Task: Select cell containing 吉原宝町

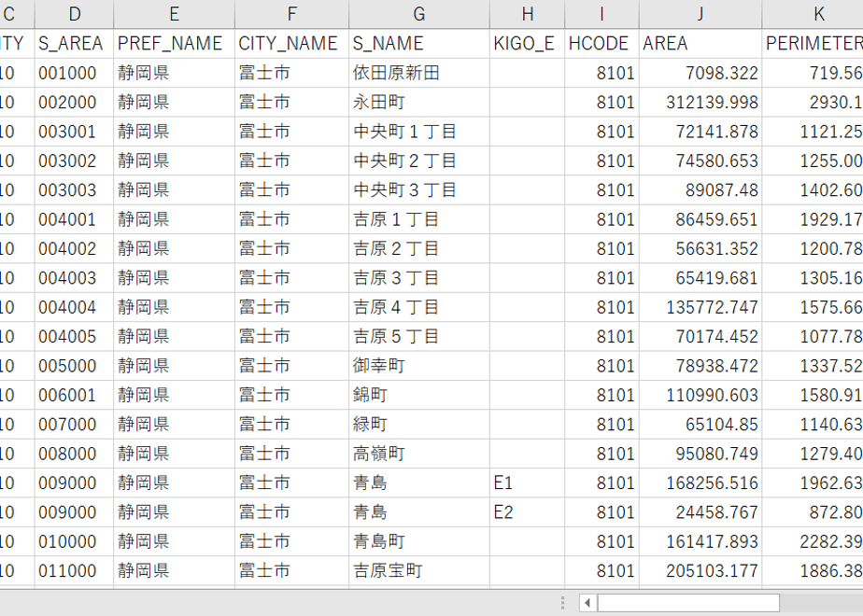Action: [x=418, y=571]
